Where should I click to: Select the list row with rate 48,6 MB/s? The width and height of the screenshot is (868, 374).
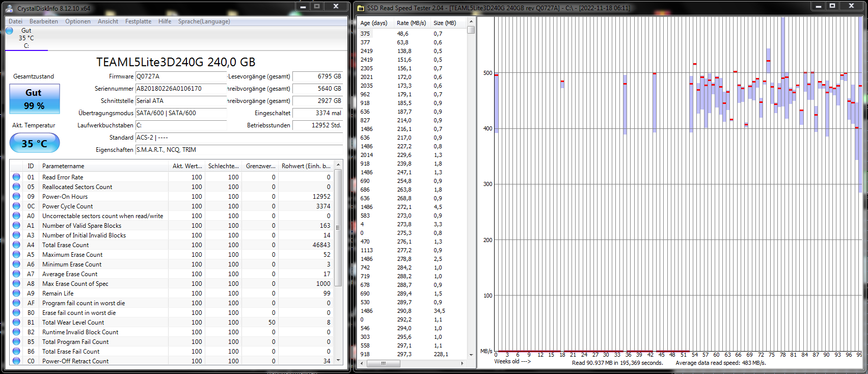(412, 34)
